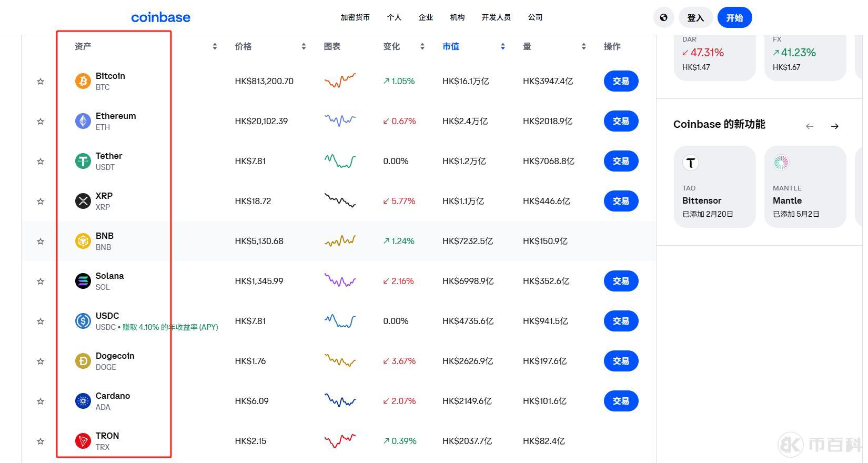Click the 开始 get-started button
Viewport: 868px width, 463px height.
(x=734, y=17)
